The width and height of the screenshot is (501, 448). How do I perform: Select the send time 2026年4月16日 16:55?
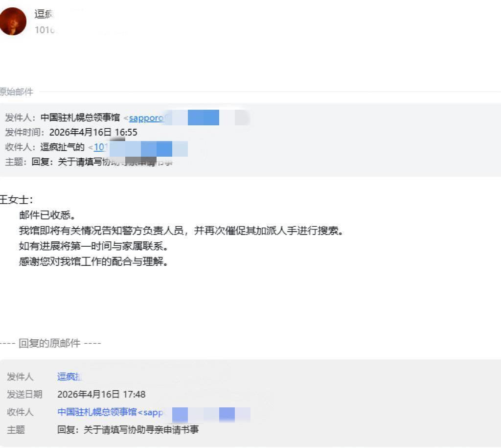[93, 132]
